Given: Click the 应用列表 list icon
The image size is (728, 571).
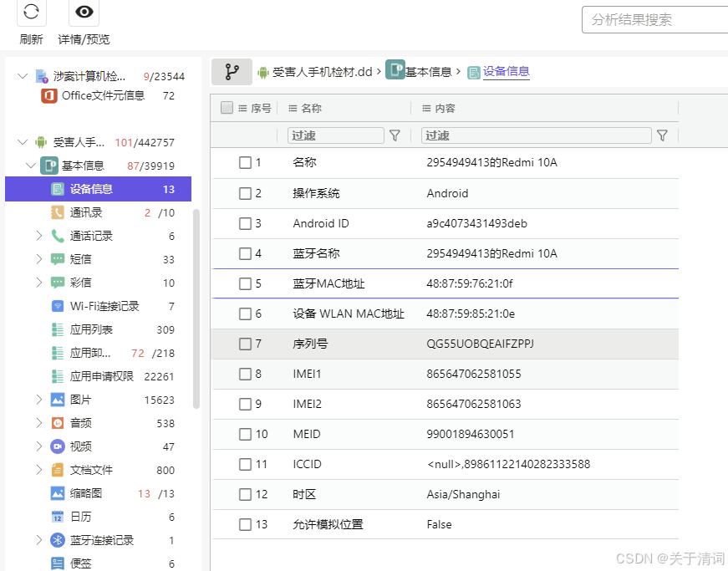Looking at the screenshot, I should point(58,329).
